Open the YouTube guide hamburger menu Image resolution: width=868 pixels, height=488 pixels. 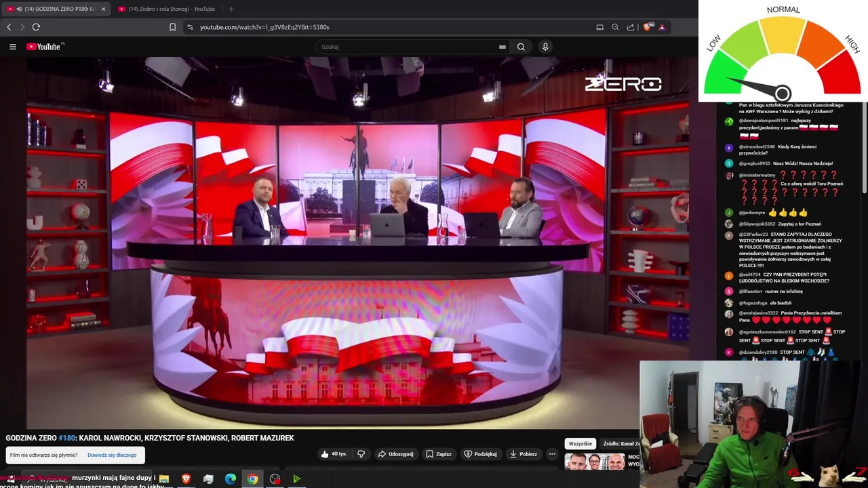13,47
